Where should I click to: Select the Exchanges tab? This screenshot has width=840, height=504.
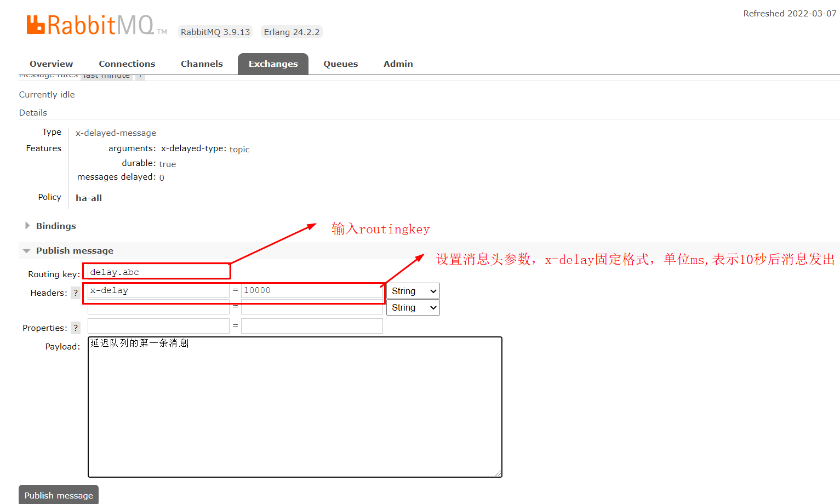pos(273,64)
